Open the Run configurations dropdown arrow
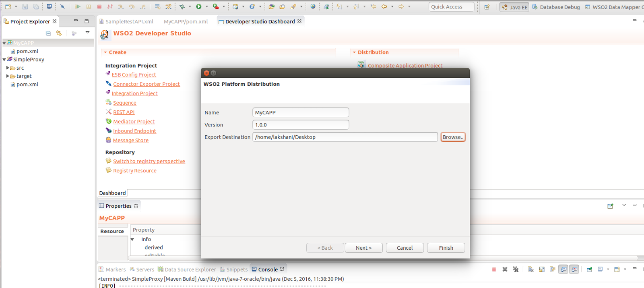The width and height of the screenshot is (644, 288). 207,6
